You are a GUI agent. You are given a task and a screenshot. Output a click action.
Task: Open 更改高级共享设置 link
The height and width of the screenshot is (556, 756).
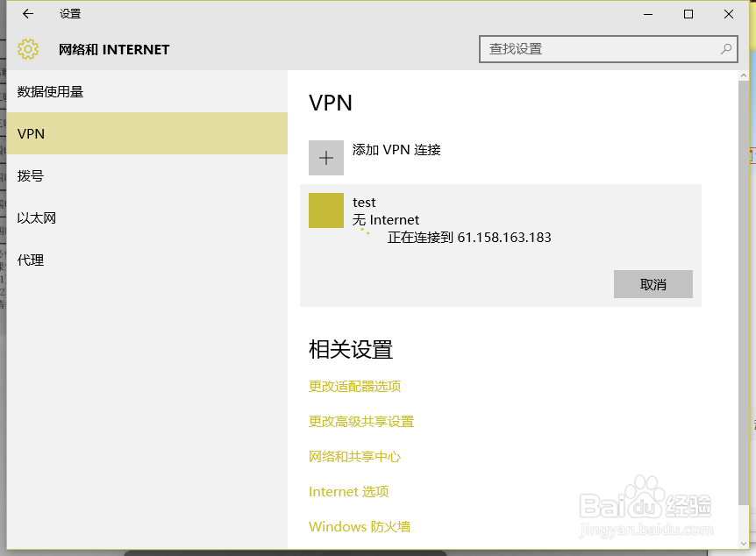[361, 422]
